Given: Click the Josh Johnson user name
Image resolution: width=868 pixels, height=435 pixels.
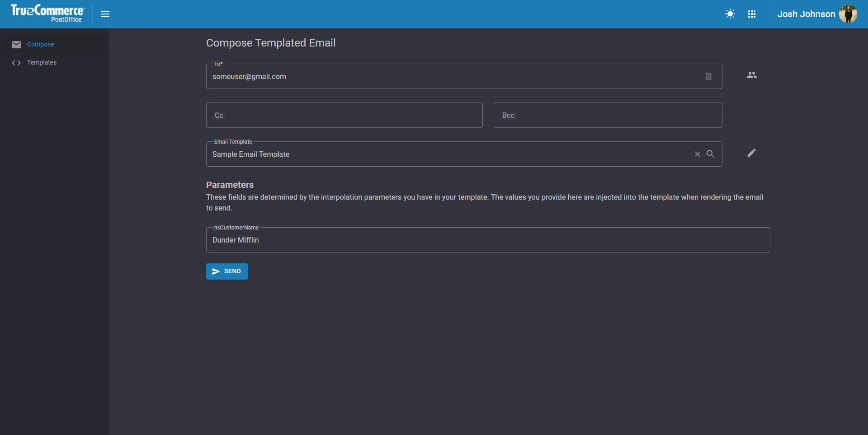Looking at the screenshot, I should click(x=806, y=14).
